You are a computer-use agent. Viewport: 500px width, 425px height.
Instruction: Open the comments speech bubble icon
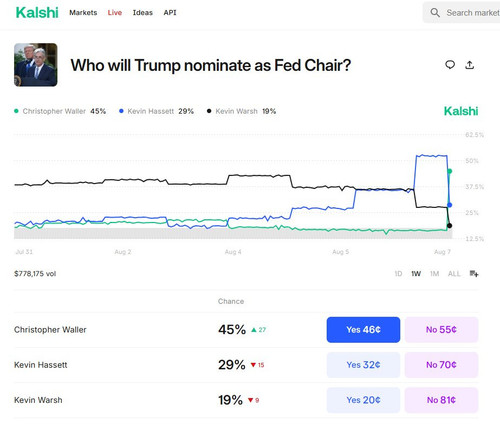point(450,65)
